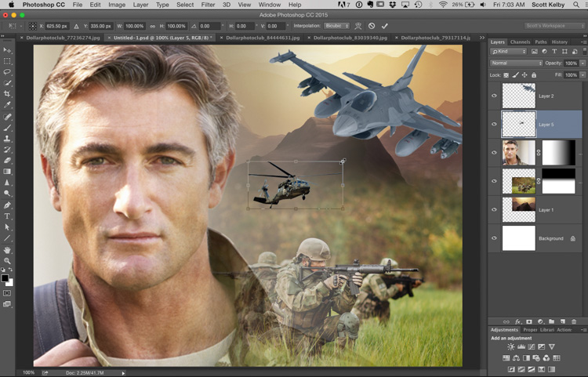Switch to the Channels panel tab
Image resolution: width=588 pixels, height=377 pixels.
point(520,42)
